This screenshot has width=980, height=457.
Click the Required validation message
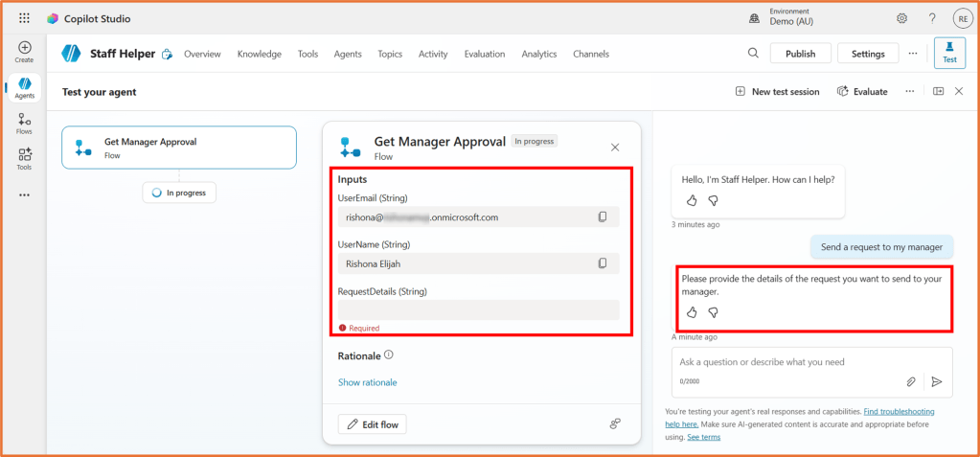click(358, 328)
